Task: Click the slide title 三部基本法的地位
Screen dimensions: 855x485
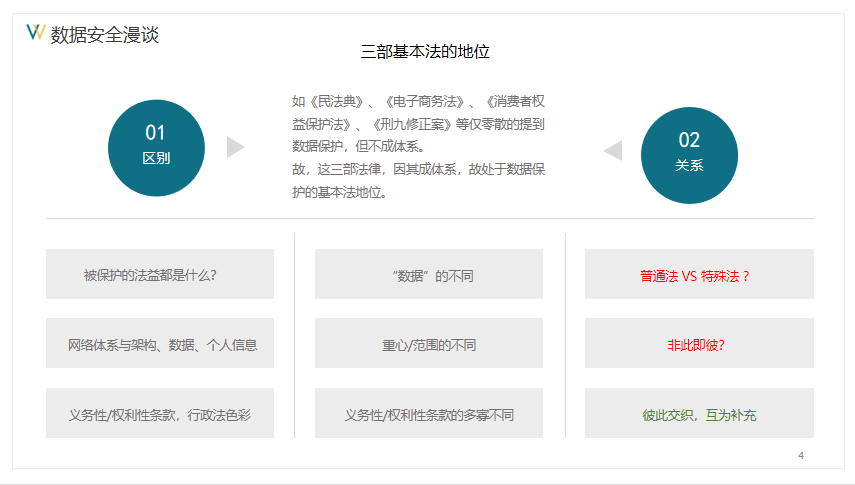Action: [425, 52]
